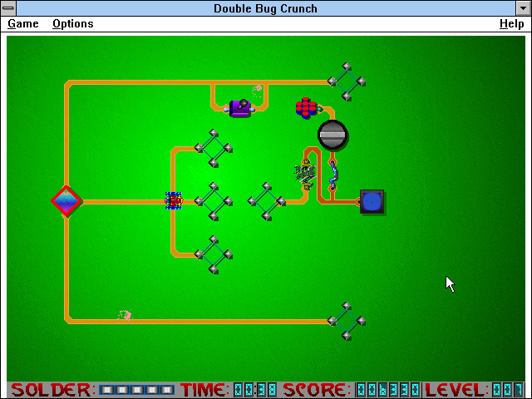Click the pink splat near the purple switch

click(x=257, y=91)
